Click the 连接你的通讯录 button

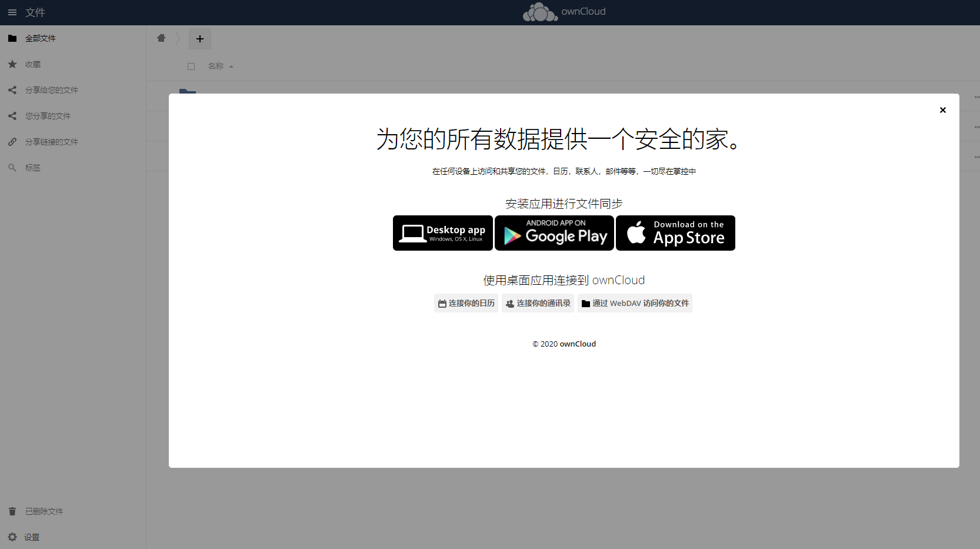pos(538,303)
